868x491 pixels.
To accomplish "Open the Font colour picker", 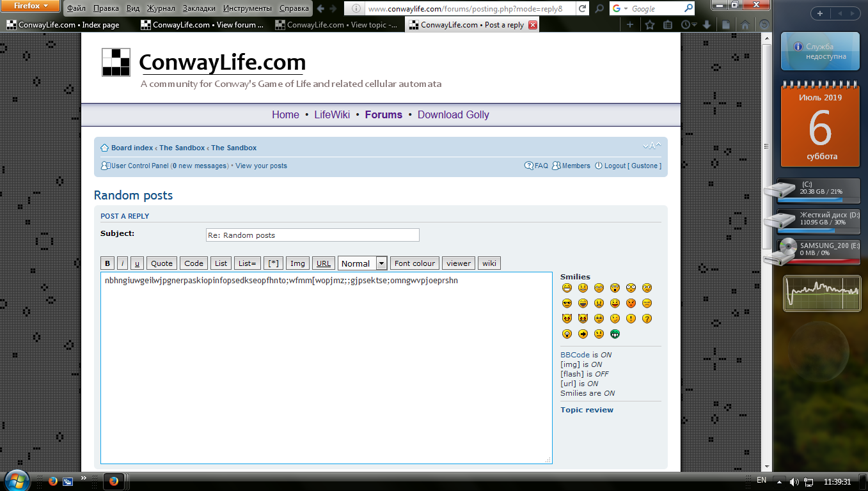I will point(414,263).
